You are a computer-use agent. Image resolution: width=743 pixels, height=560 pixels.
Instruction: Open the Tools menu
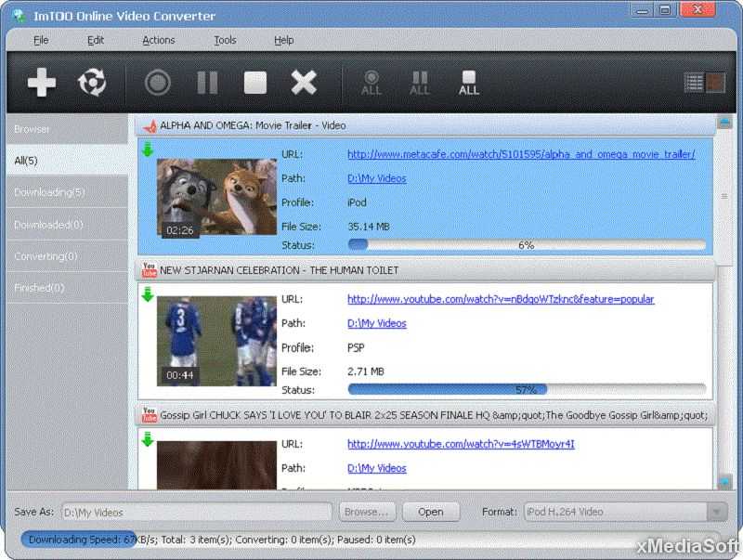tap(225, 40)
